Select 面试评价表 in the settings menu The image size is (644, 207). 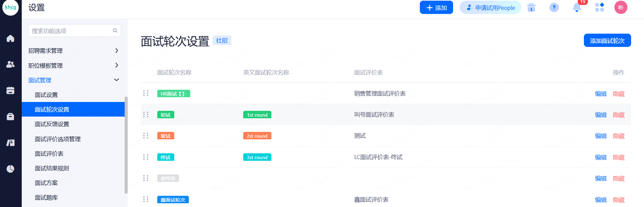(x=49, y=154)
